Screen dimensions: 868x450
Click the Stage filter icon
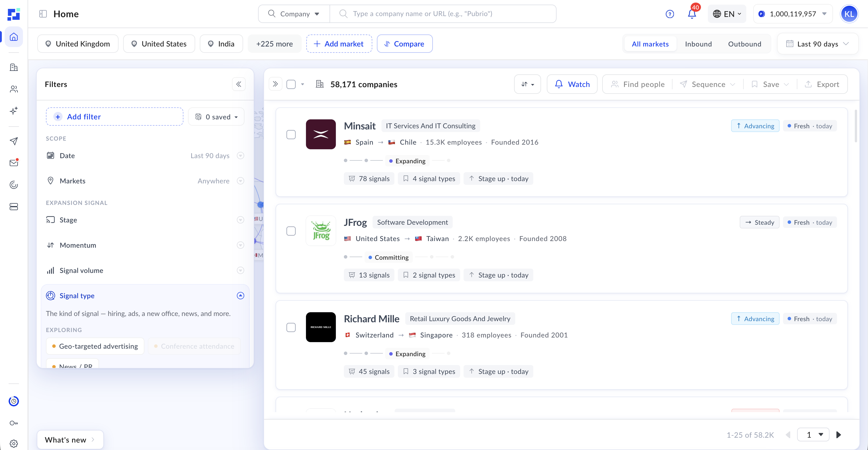[51, 220]
